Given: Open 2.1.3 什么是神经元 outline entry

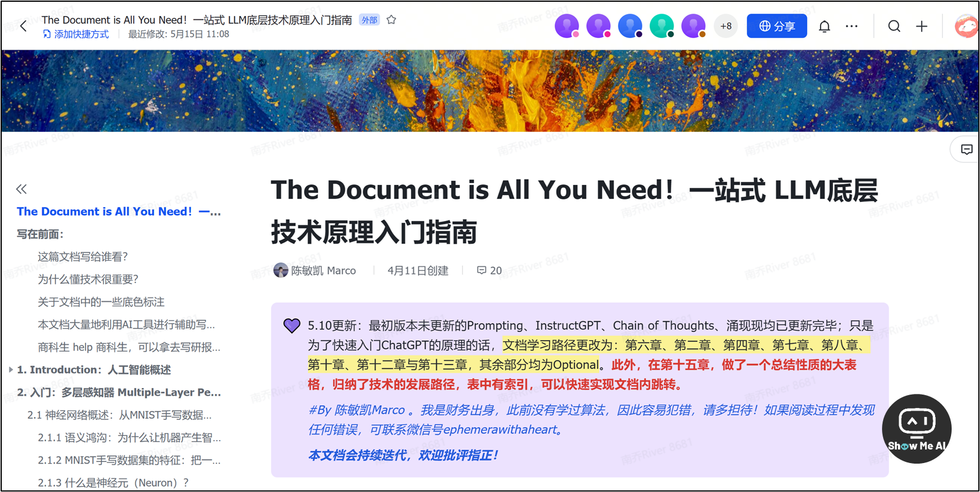Looking at the screenshot, I should (113, 483).
